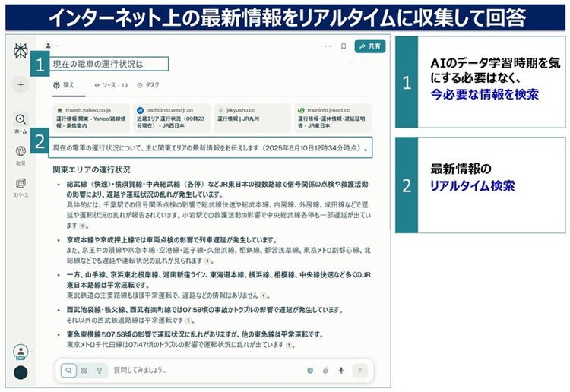Click citation 1 after 乱れが出ています
The height and width of the screenshot is (392, 570).
[x=289, y=345]
